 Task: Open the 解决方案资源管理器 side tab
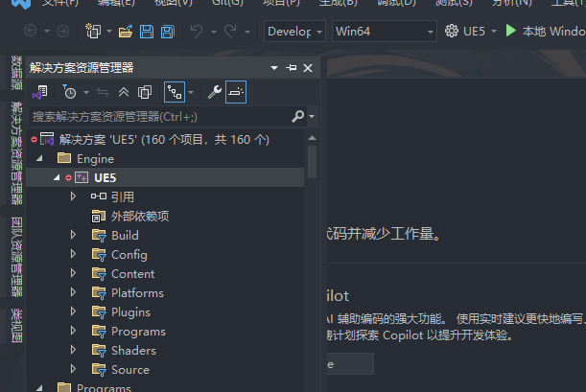(17, 153)
